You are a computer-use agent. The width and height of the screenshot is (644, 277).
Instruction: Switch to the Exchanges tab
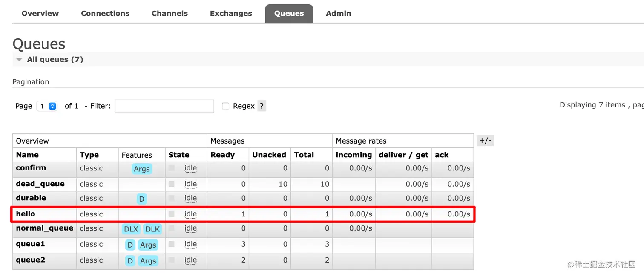pyautogui.click(x=231, y=13)
